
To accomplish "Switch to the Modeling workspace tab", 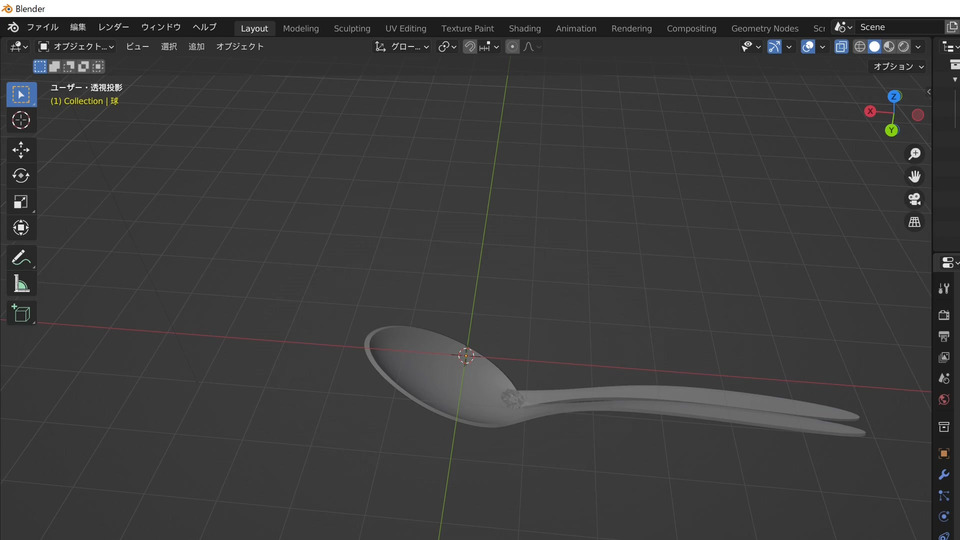I will click(x=301, y=28).
